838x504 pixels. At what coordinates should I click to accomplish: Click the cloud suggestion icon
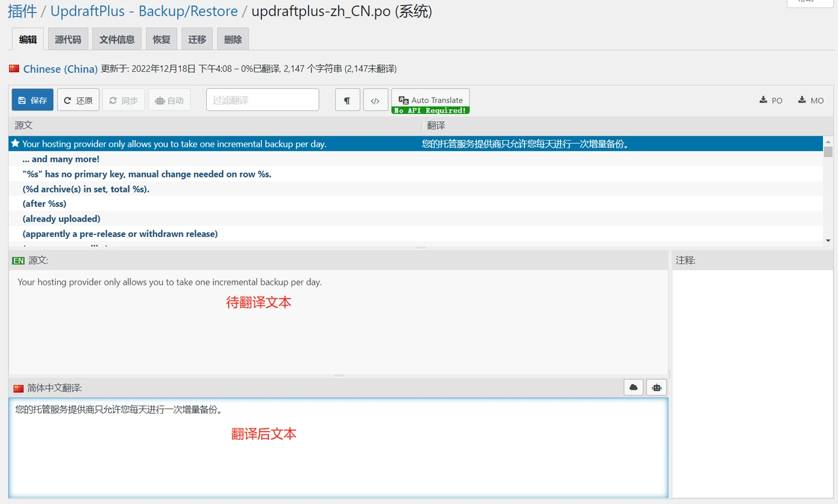pos(633,387)
